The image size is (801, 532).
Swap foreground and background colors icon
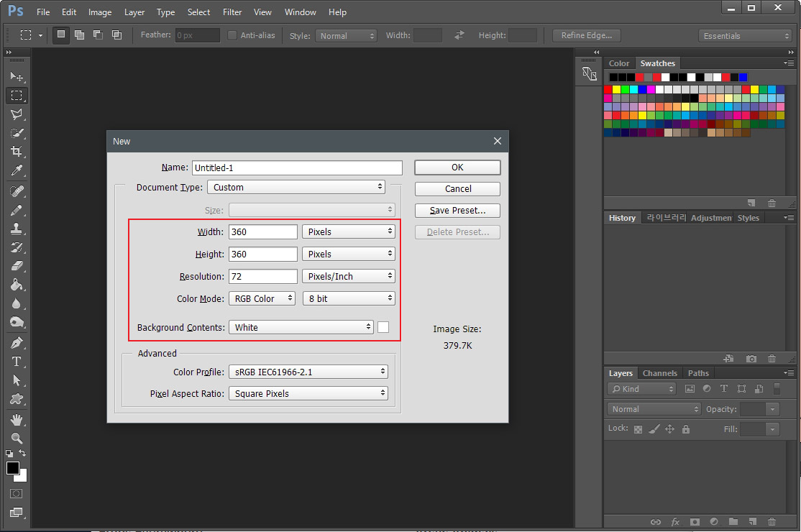tap(22, 453)
